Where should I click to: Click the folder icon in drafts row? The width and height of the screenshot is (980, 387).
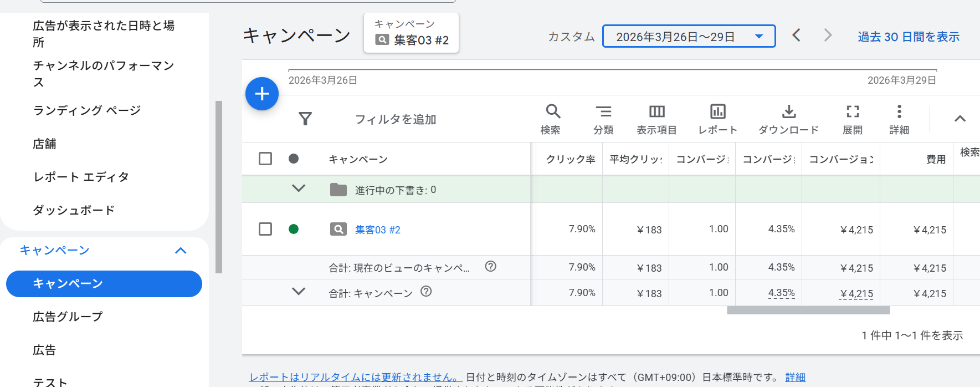[338, 190]
